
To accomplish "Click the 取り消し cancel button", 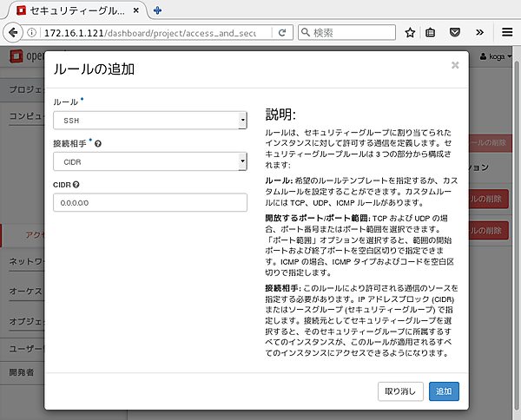I will coord(400,391).
